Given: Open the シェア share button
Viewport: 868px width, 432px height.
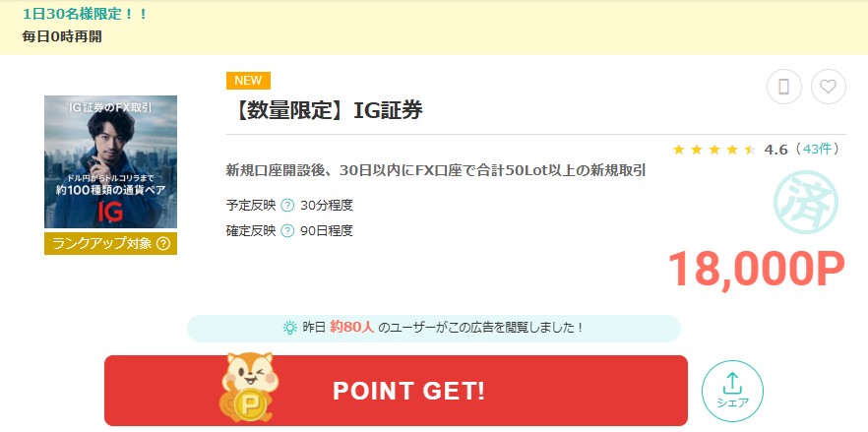Looking at the screenshot, I should coord(732,391).
